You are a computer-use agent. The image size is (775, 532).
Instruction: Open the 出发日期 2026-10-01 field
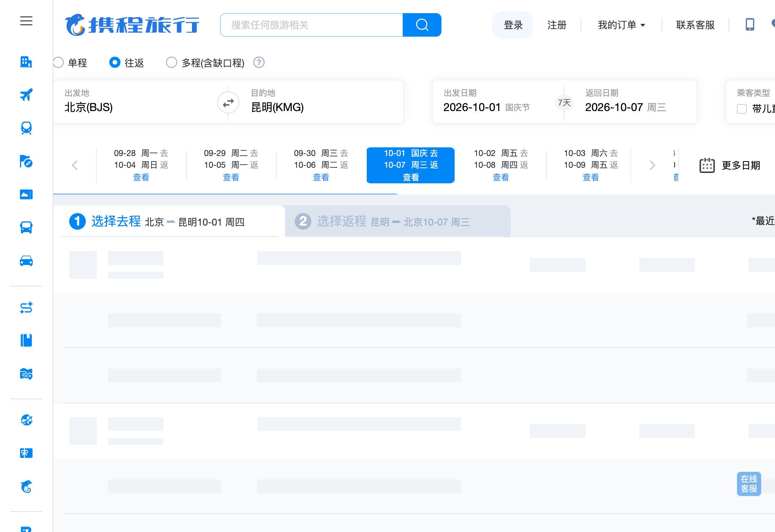tap(498, 102)
